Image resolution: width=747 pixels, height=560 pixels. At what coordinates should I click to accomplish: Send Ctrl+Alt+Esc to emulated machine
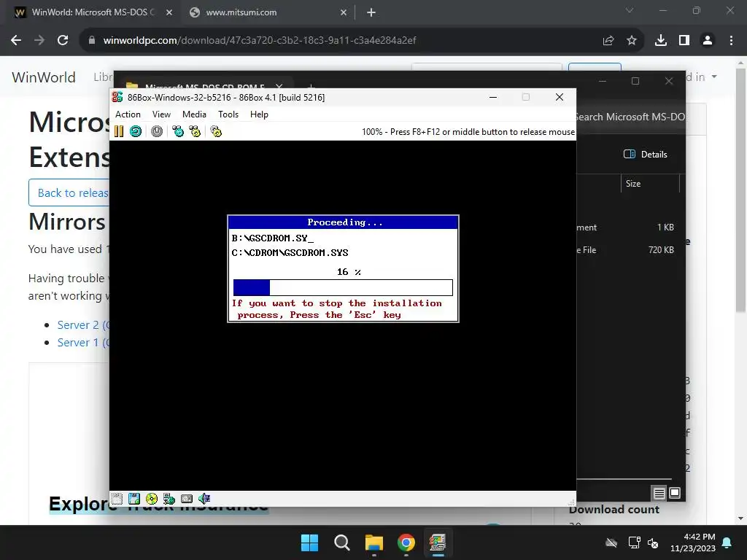click(195, 131)
